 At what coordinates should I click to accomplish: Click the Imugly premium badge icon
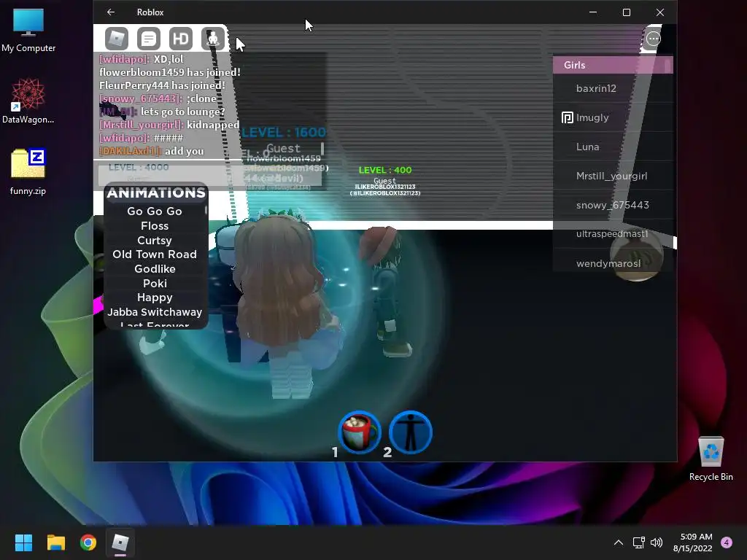coord(567,117)
